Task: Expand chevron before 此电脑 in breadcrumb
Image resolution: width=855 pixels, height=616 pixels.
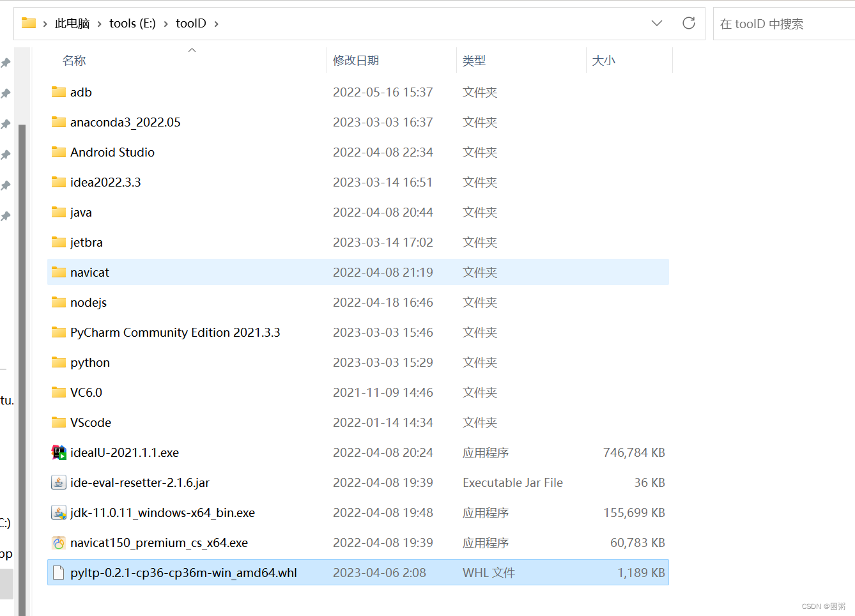Action: (45, 24)
